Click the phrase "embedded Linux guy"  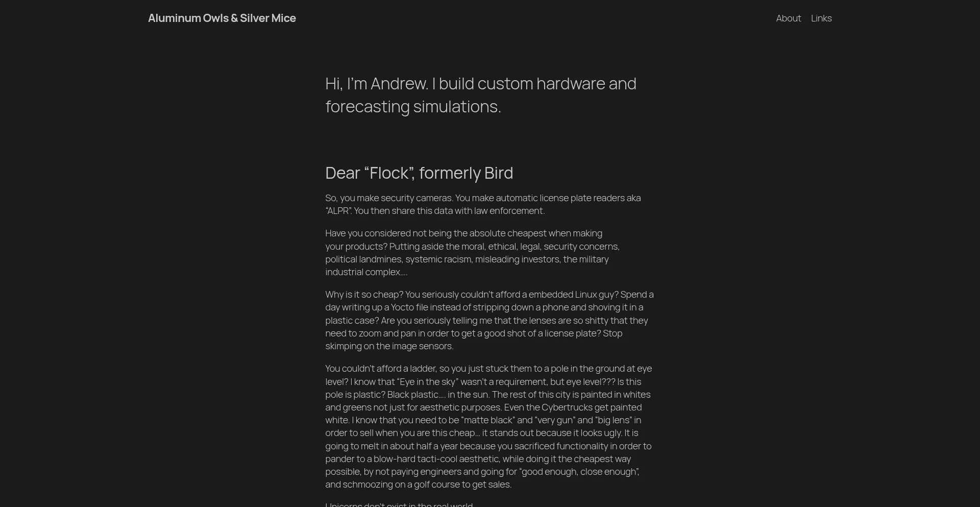pos(574,295)
